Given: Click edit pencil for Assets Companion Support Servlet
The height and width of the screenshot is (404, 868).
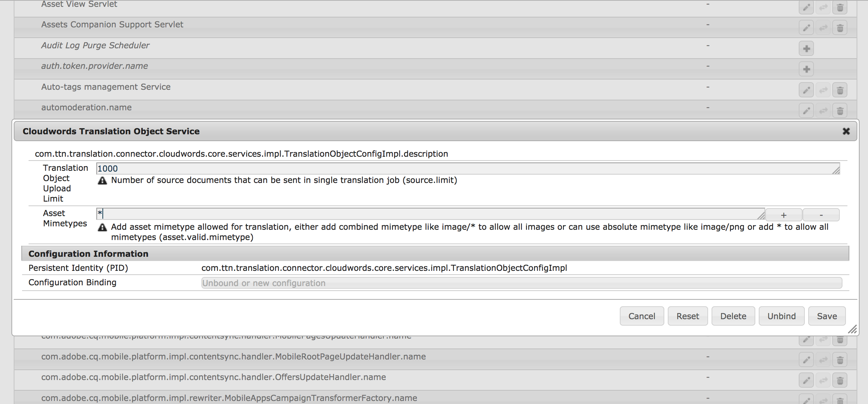Looking at the screenshot, I should pyautogui.click(x=806, y=28).
